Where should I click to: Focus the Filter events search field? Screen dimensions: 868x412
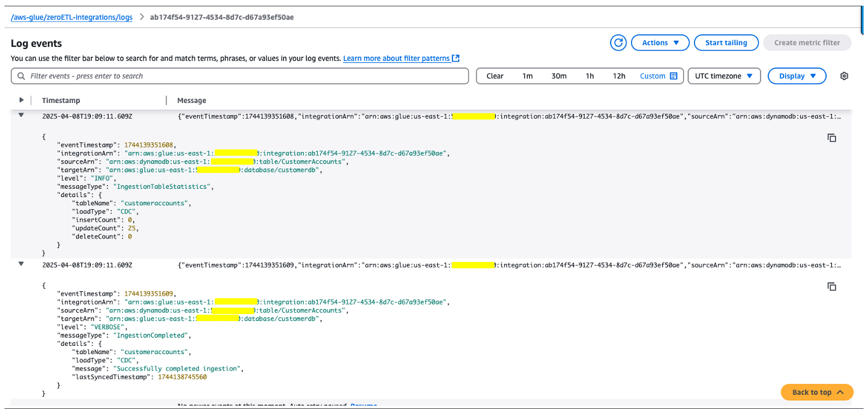pyautogui.click(x=240, y=76)
